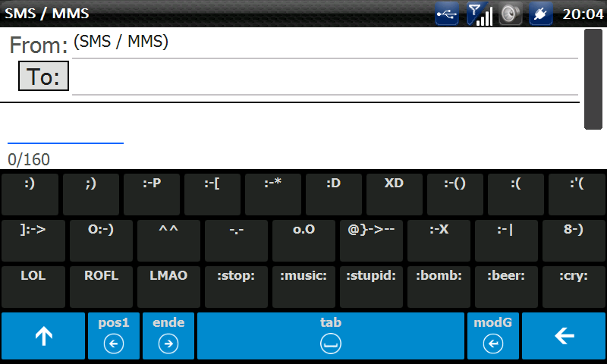Select the From account (SMS / MMS) field
Image resolution: width=607 pixels, height=364 pixels.
tap(326, 43)
